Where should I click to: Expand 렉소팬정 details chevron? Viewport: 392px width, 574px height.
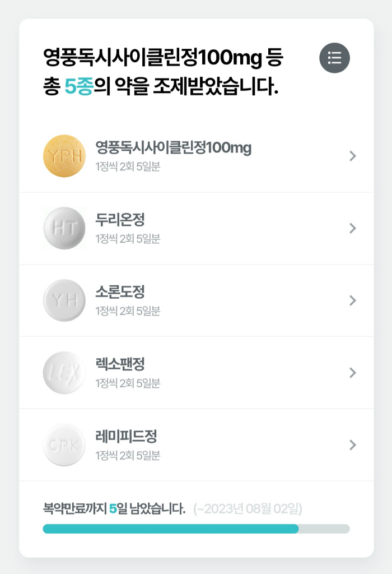(352, 373)
